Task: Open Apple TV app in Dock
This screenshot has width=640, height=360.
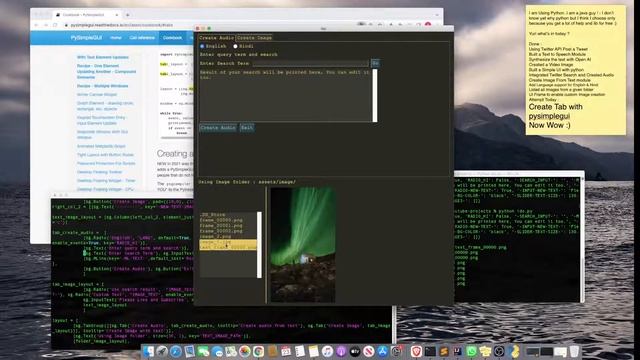Action: coord(355,351)
